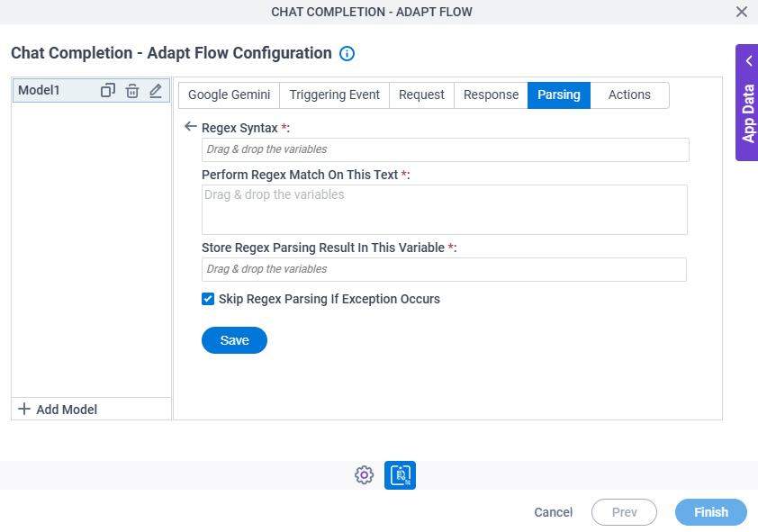
Task: Click the plus icon next to Add Model
Action: [x=23, y=409]
